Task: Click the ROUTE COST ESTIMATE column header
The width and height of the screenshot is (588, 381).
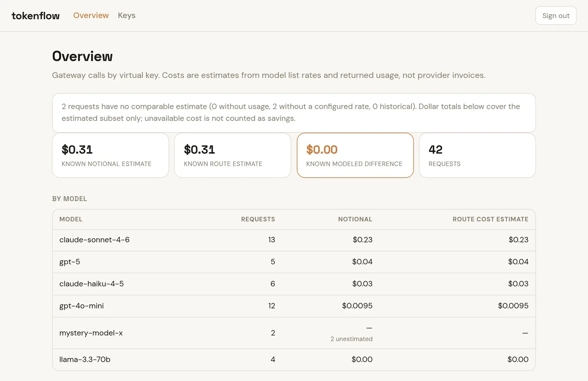Action: (490, 219)
